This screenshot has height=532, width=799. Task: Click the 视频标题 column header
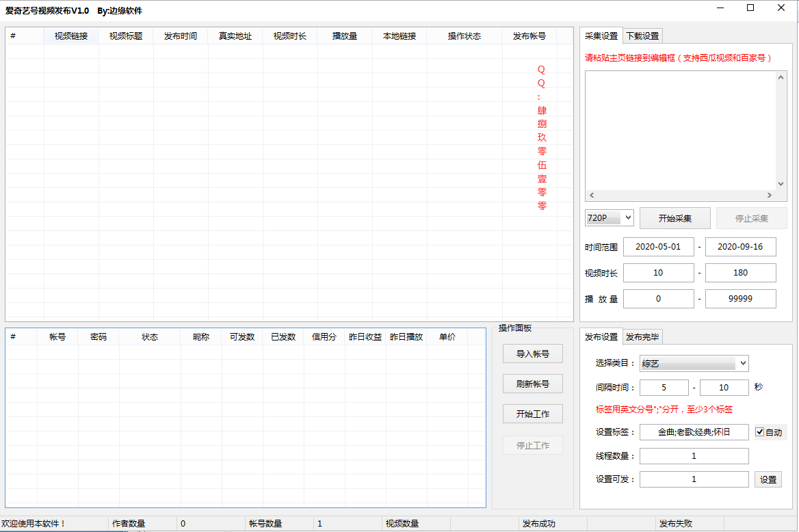pos(126,36)
